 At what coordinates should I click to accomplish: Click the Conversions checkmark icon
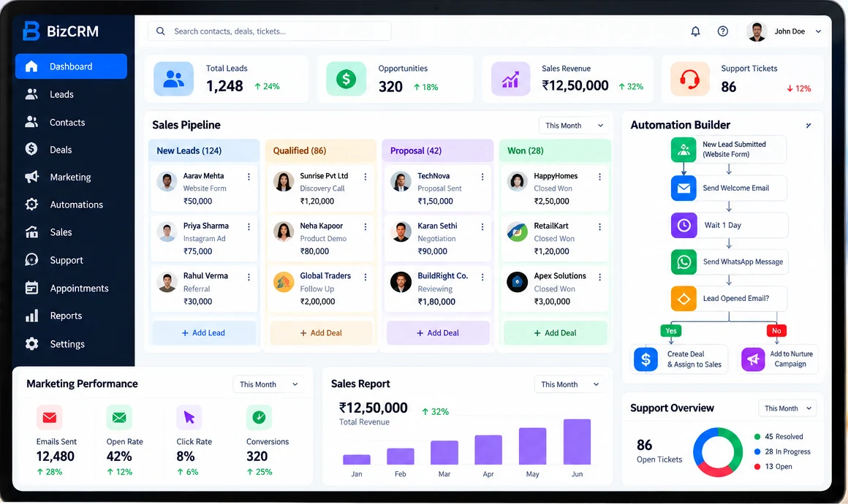tap(259, 417)
